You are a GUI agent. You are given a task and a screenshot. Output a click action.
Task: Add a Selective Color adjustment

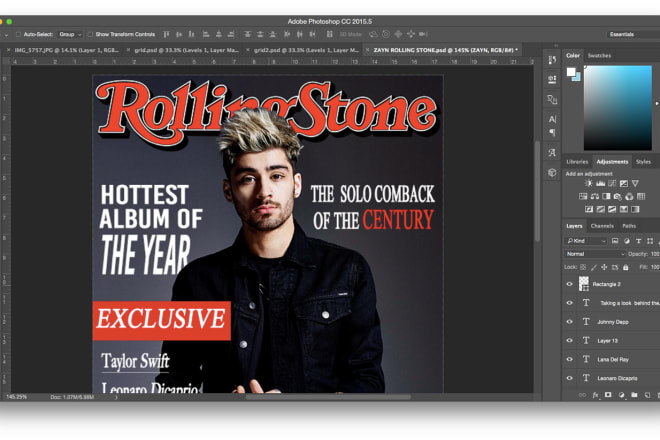point(624,209)
